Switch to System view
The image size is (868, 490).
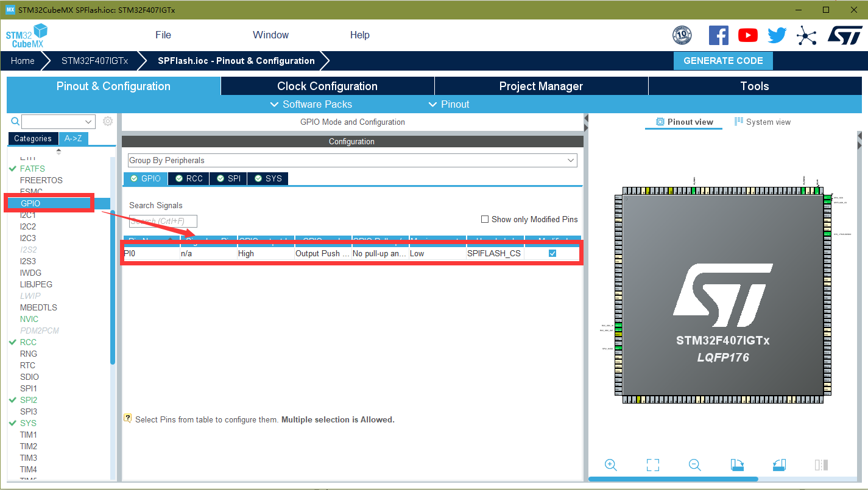(763, 122)
